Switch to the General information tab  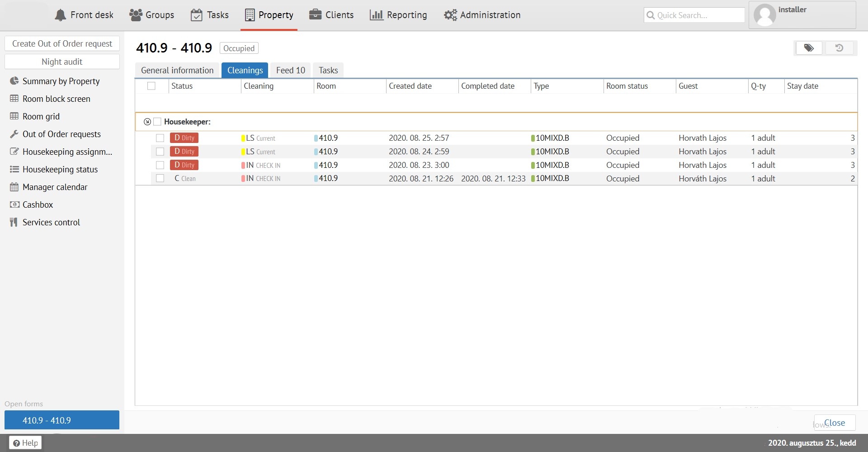177,70
